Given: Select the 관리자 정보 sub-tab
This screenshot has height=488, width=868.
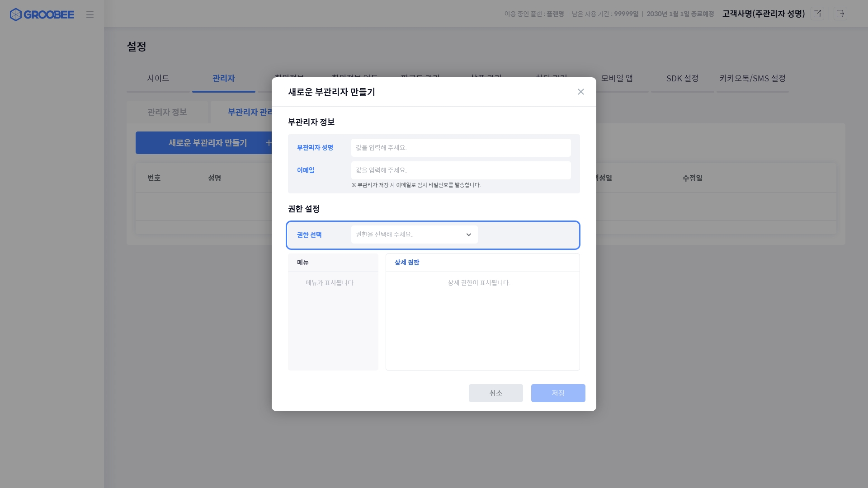Looking at the screenshot, I should click(167, 112).
